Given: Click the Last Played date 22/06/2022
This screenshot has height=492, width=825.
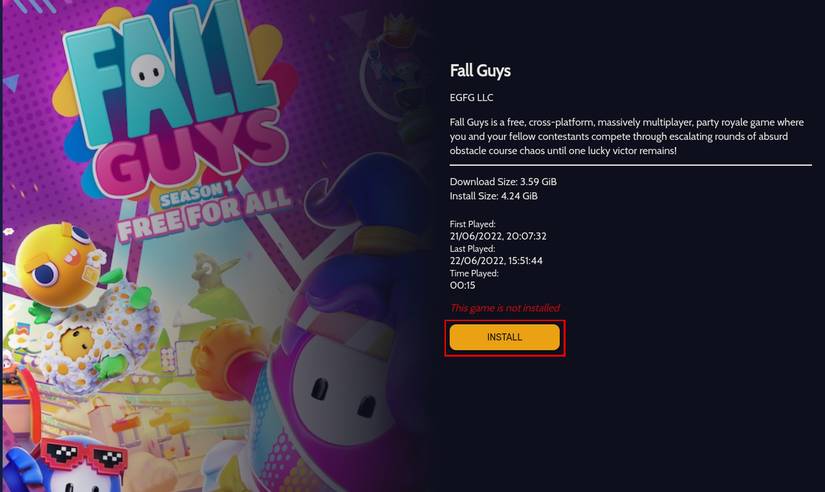Looking at the screenshot, I should tap(496, 260).
